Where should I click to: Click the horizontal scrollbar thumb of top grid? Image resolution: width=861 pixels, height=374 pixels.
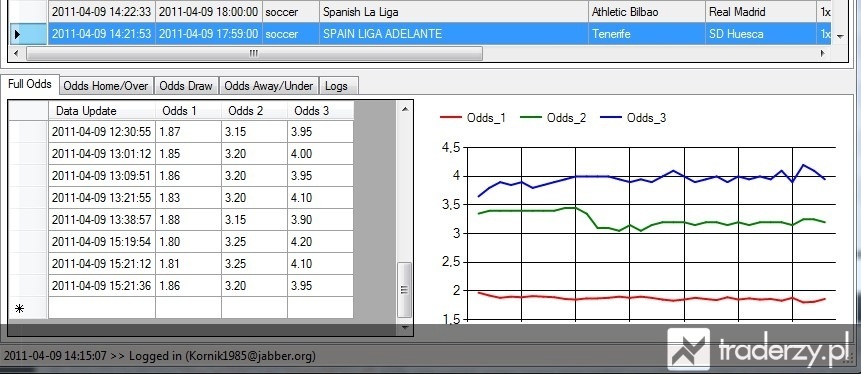click(254, 53)
